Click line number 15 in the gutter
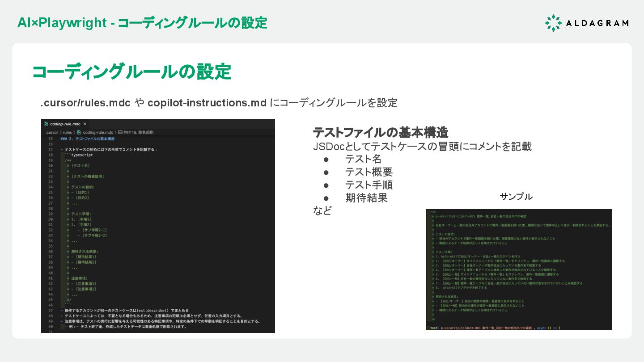 pos(51,139)
